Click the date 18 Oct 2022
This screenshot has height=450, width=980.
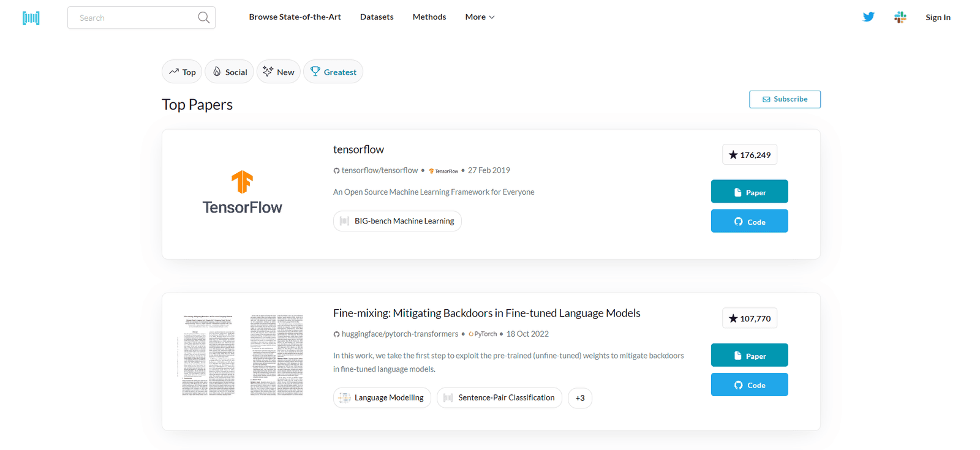pos(527,334)
